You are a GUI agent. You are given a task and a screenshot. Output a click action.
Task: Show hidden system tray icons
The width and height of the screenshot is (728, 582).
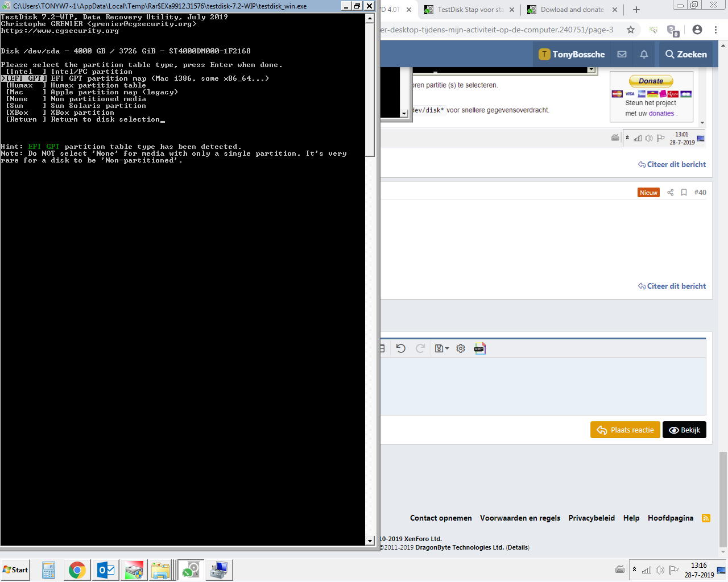[634, 569]
